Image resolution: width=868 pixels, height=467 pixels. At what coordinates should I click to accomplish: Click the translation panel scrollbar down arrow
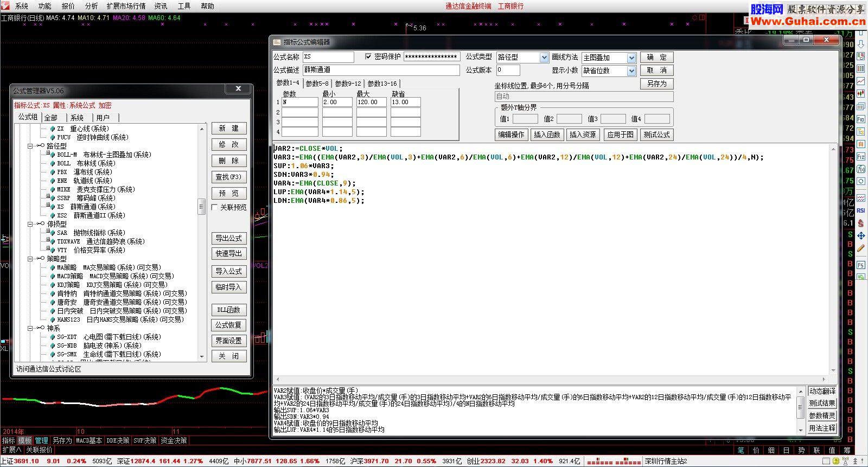point(800,430)
